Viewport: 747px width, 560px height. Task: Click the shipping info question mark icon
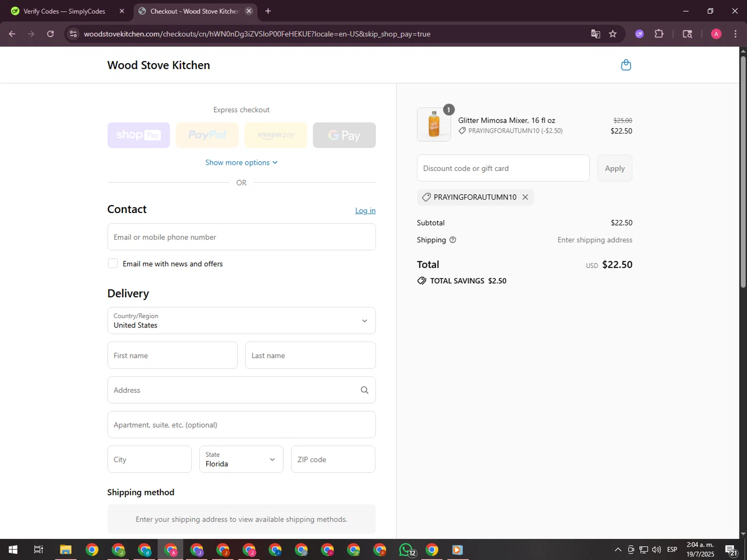(x=453, y=240)
